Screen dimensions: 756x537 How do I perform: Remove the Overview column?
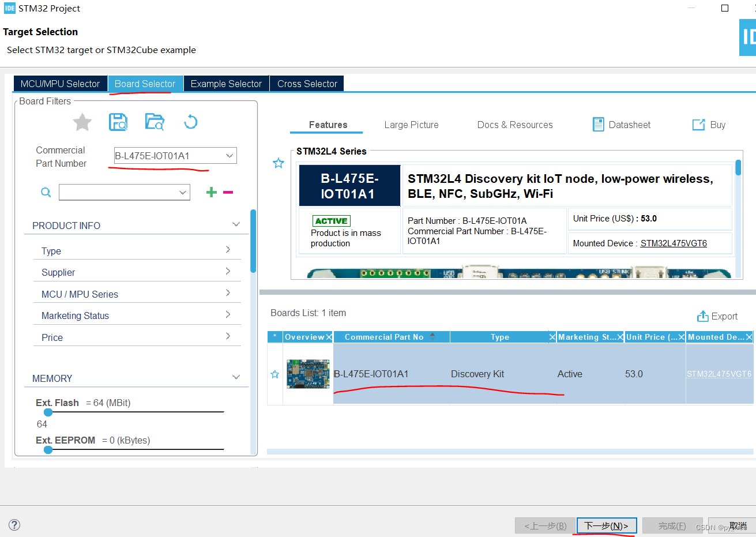[329, 337]
